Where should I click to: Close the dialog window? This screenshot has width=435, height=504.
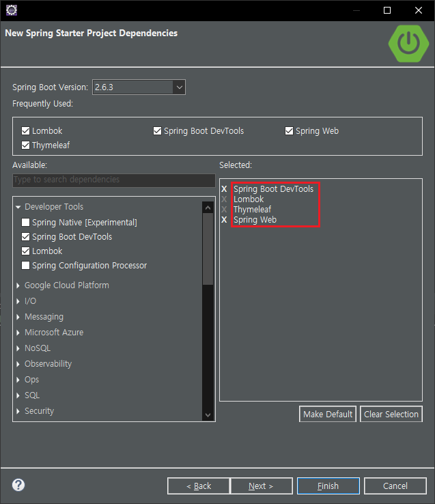[x=419, y=10]
